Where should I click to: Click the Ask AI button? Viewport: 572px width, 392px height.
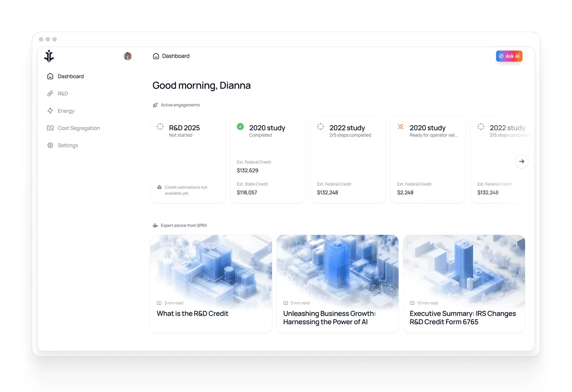coord(509,56)
